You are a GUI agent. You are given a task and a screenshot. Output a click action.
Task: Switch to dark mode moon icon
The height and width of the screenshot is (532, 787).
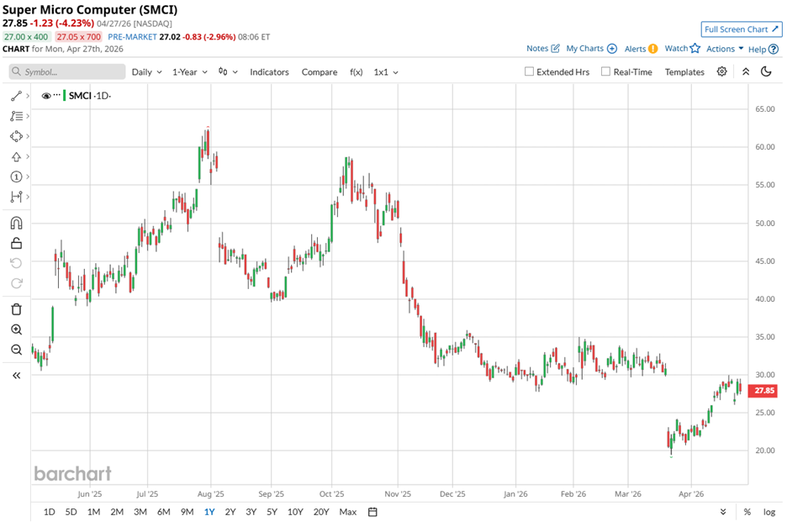[x=766, y=71]
